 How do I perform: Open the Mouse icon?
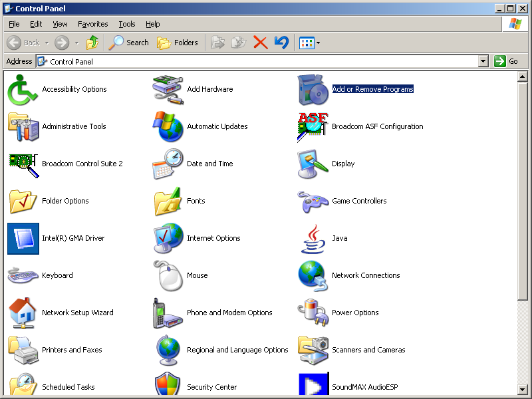(x=168, y=275)
